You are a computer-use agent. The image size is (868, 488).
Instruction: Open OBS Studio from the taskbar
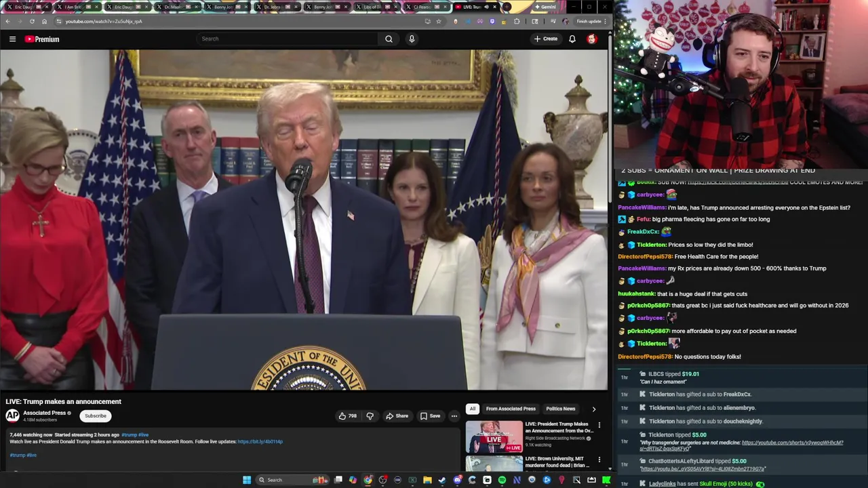[x=382, y=480]
